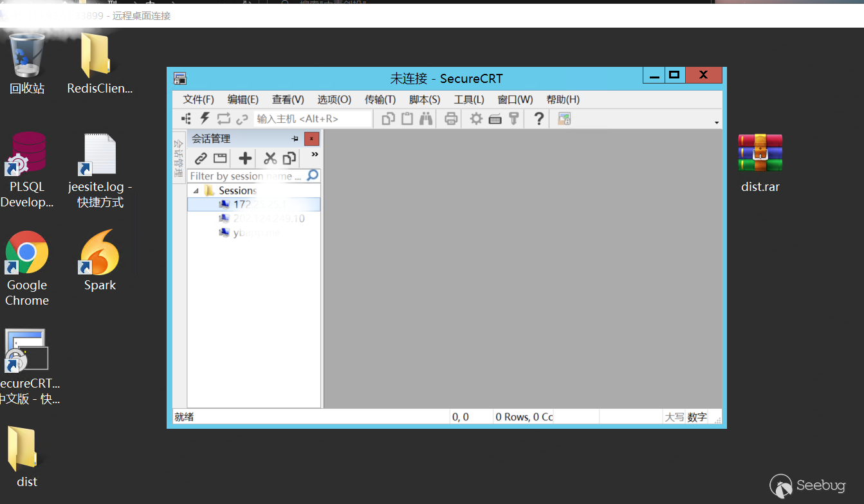Select the dist.rar archive on desktop
864x504 pixels.
coord(760,163)
